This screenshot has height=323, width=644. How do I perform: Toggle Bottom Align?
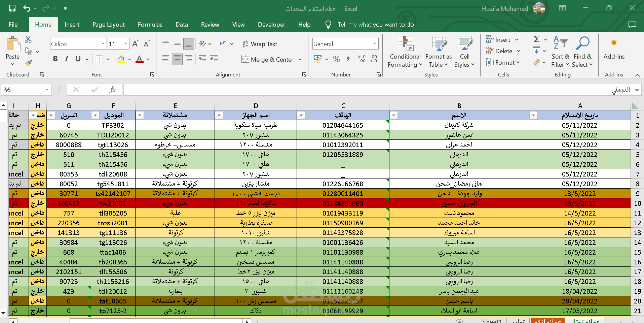[189, 43]
